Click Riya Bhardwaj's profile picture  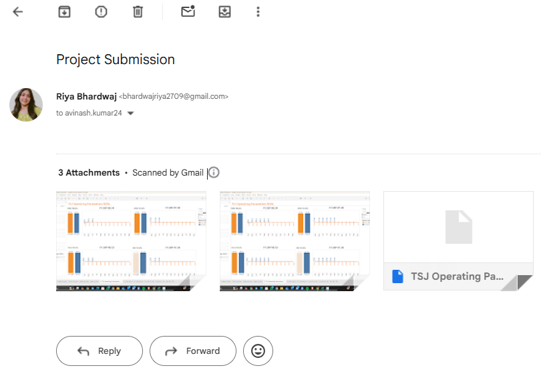[26, 105]
